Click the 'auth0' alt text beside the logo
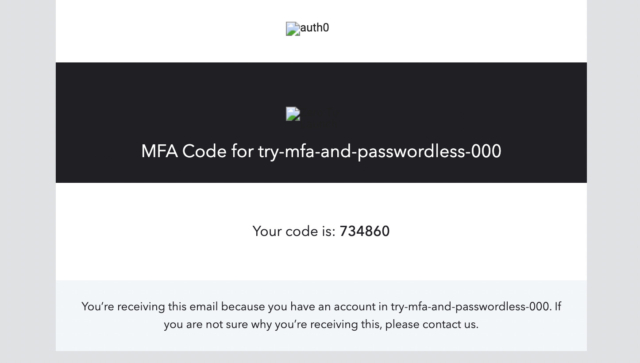640x363 pixels. tap(314, 28)
